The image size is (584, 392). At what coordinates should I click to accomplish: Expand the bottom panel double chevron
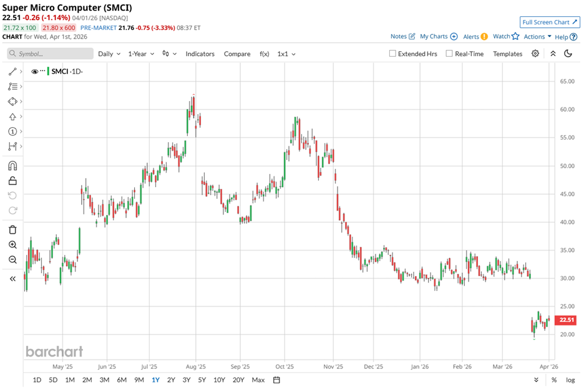(536, 380)
